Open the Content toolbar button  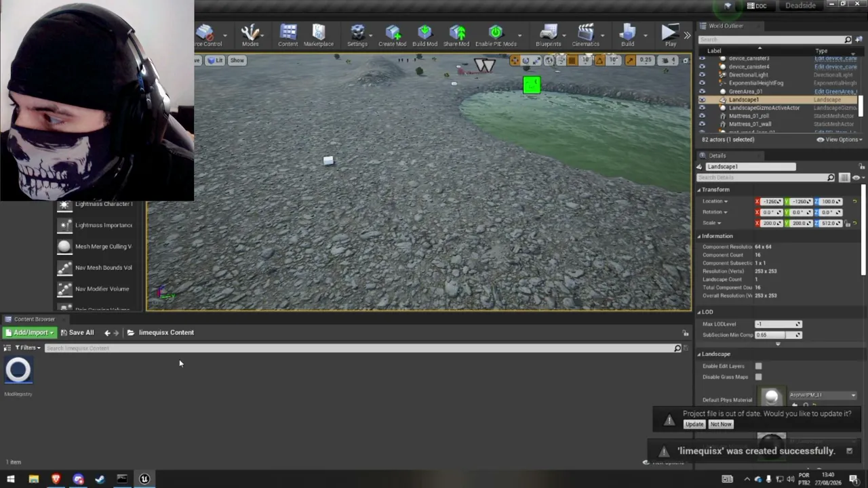coord(288,35)
